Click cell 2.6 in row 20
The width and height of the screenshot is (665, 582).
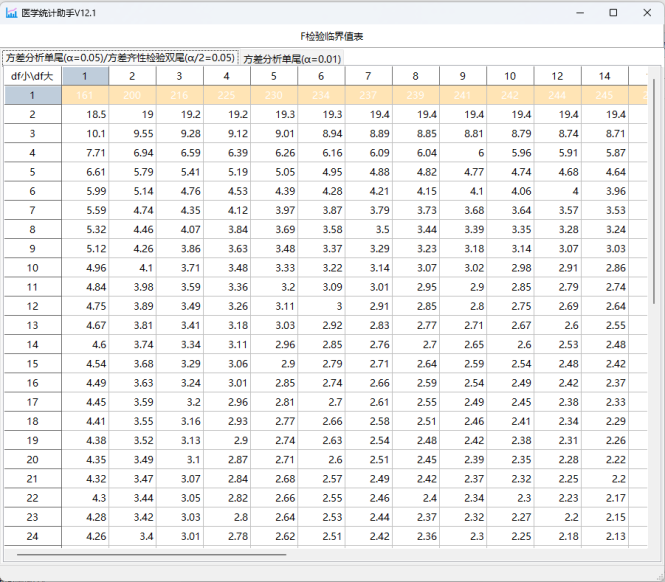(x=321, y=459)
